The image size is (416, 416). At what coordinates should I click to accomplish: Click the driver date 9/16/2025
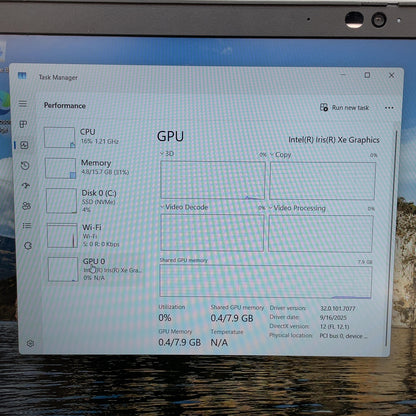coord(333,317)
